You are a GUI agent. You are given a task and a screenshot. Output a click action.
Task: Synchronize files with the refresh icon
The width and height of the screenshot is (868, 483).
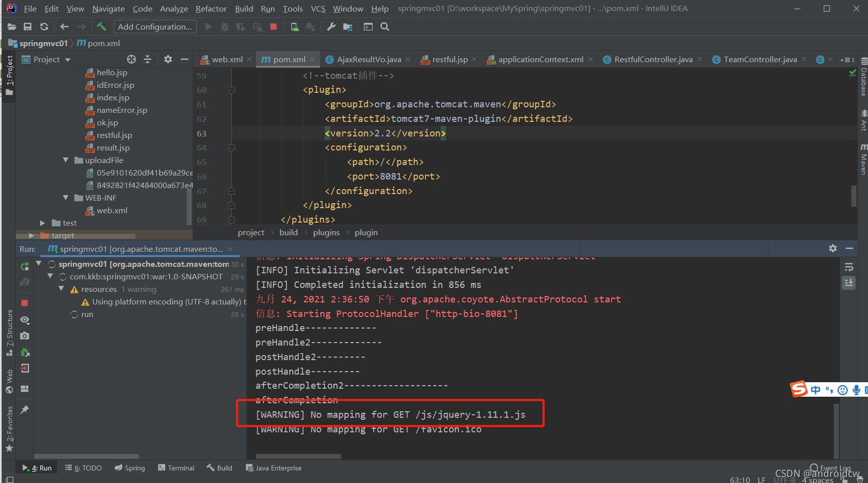(44, 27)
